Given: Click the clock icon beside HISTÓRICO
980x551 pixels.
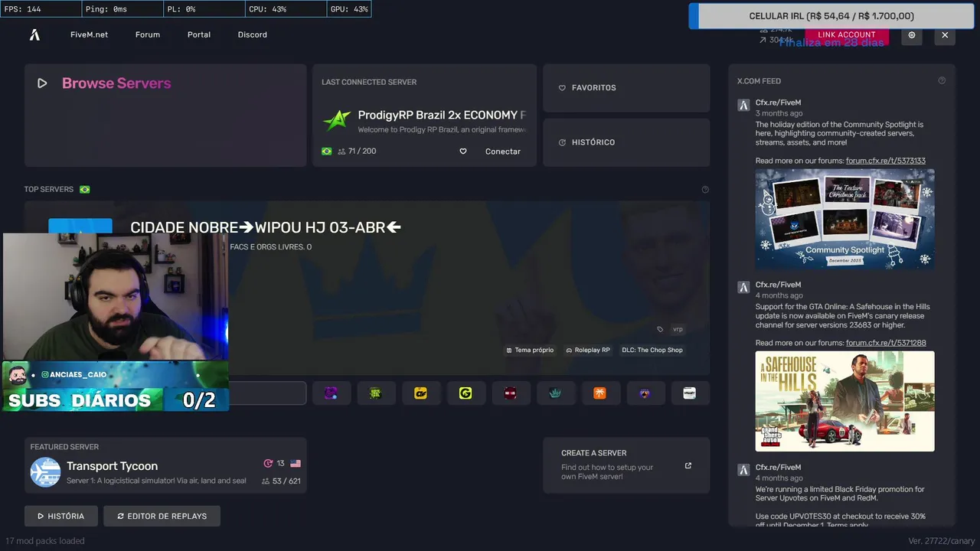Looking at the screenshot, I should tap(562, 142).
